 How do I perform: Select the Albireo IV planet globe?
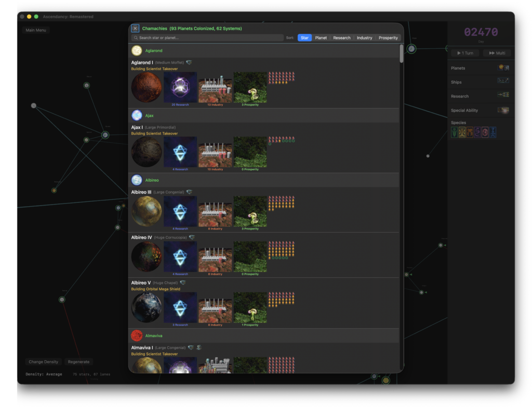(147, 257)
